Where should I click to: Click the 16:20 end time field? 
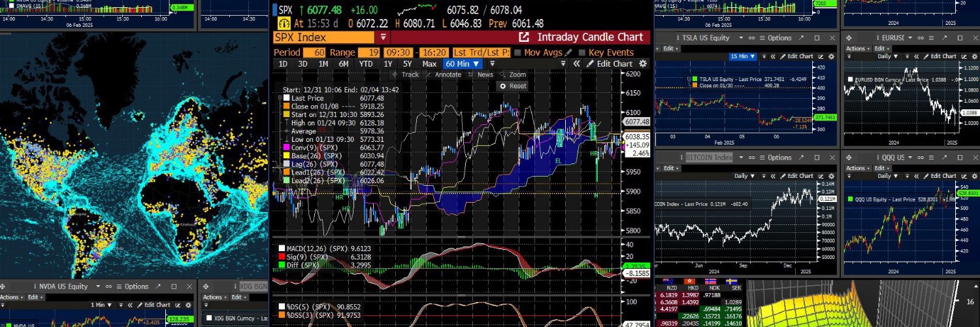434,52
